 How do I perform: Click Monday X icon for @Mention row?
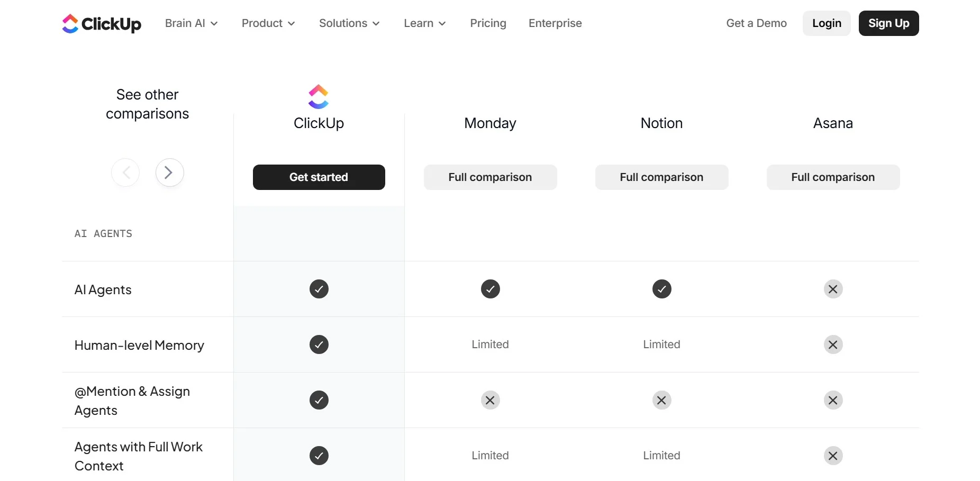tap(490, 400)
